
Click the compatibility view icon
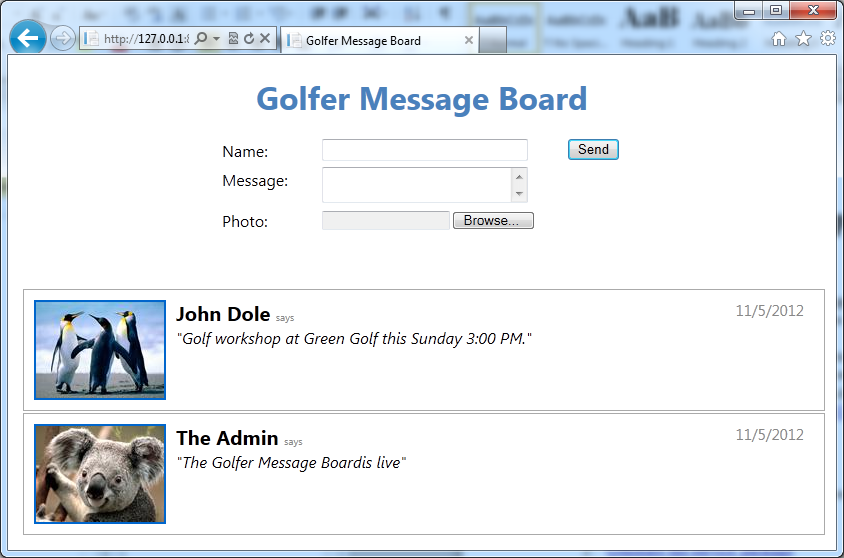coord(233,38)
